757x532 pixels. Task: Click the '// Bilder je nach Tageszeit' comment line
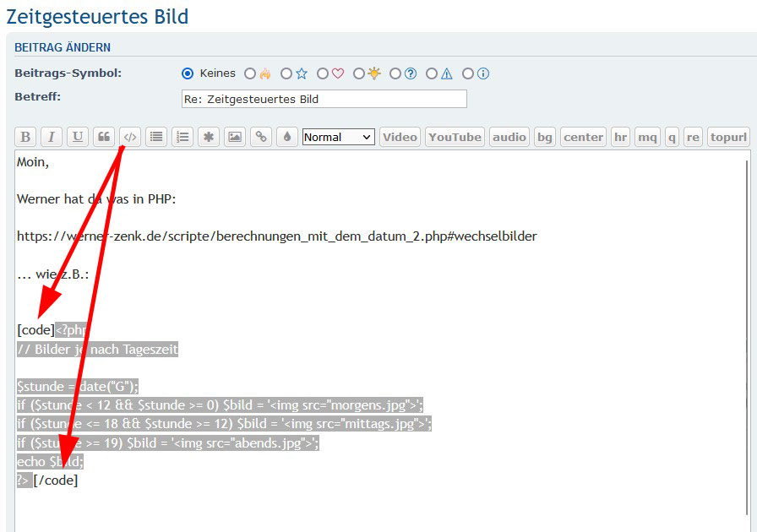97,349
